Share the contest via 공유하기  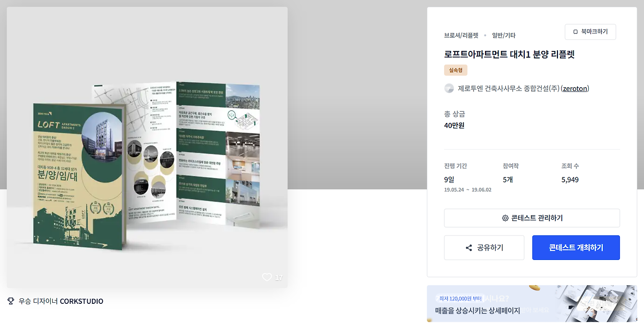484,248
